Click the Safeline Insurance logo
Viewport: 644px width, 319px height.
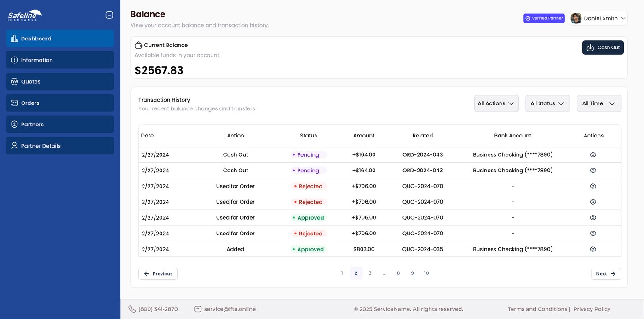pyautogui.click(x=25, y=16)
